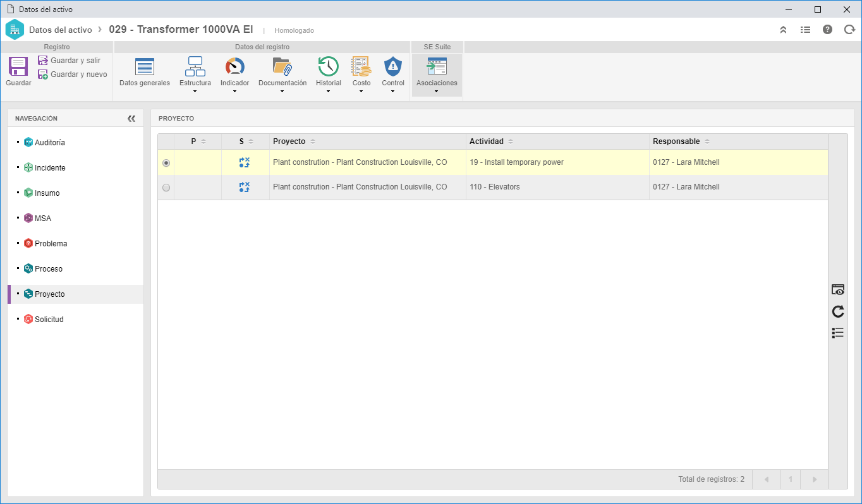This screenshot has height=504, width=862.
Task: Select MSA in navigation
Action: [x=43, y=219]
